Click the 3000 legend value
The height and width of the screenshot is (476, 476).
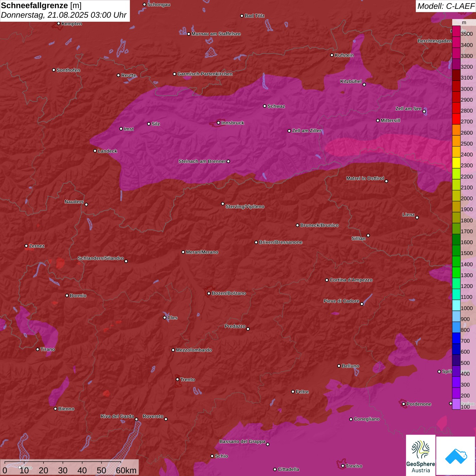(466, 89)
